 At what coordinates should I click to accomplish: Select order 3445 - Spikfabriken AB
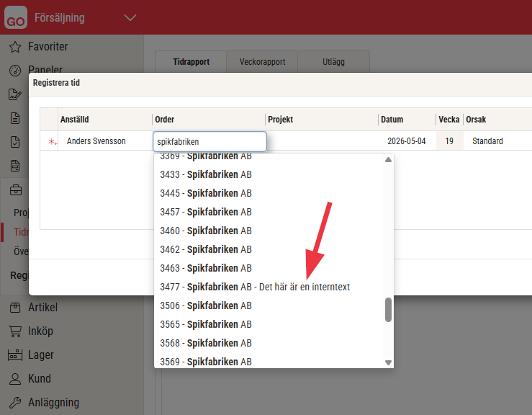269,193
